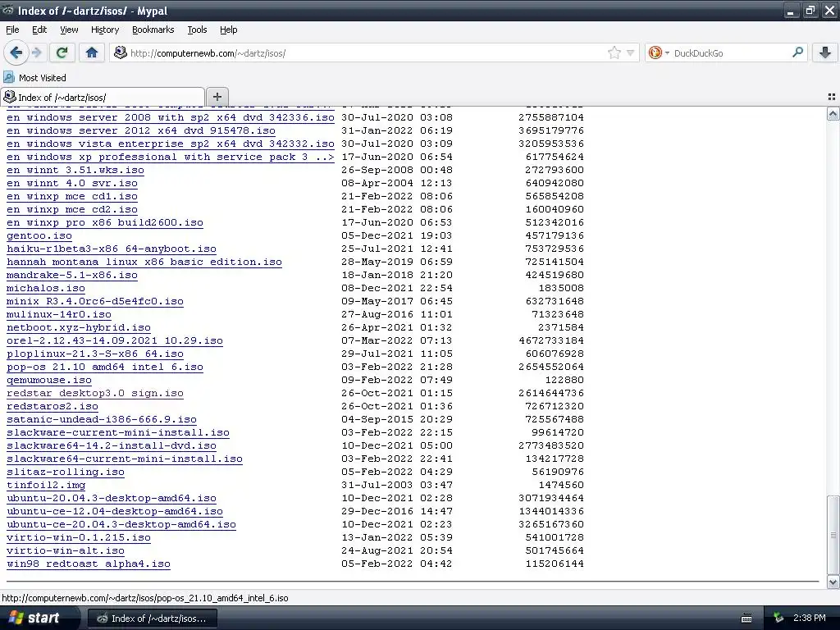Select size value 122880 of qemumouse.iso
The width and height of the screenshot is (840, 630).
pos(564,380)
